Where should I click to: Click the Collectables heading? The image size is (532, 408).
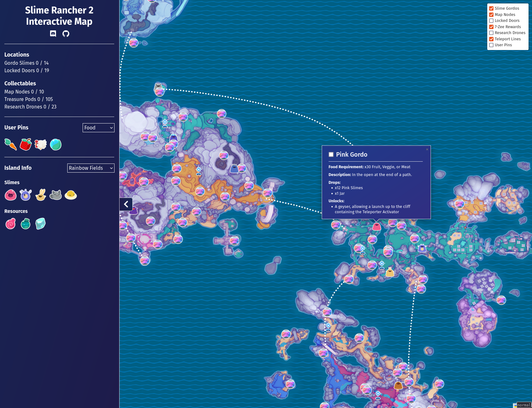pos(20,83)
